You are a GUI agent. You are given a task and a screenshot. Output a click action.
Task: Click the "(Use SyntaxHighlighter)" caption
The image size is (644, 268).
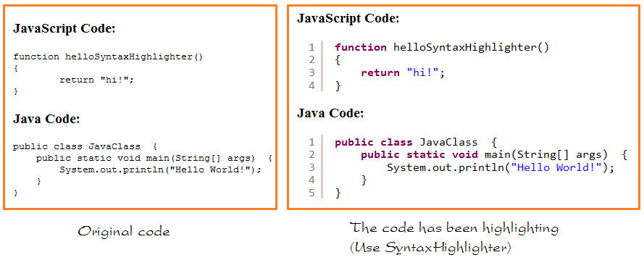pyautogui.click(x=430, y=247)
